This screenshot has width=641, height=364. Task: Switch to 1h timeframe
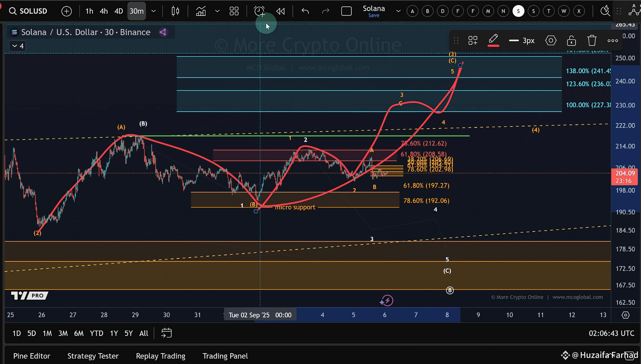point(89,11)
